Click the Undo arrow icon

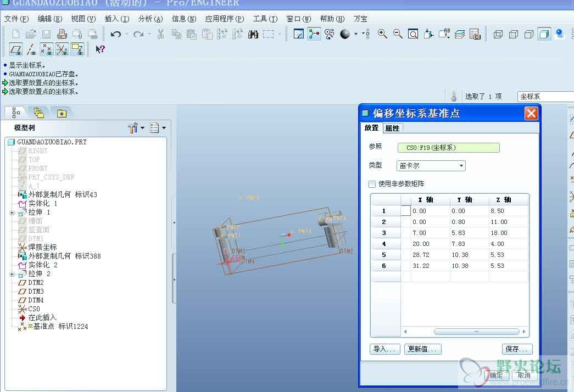point(116,34)
